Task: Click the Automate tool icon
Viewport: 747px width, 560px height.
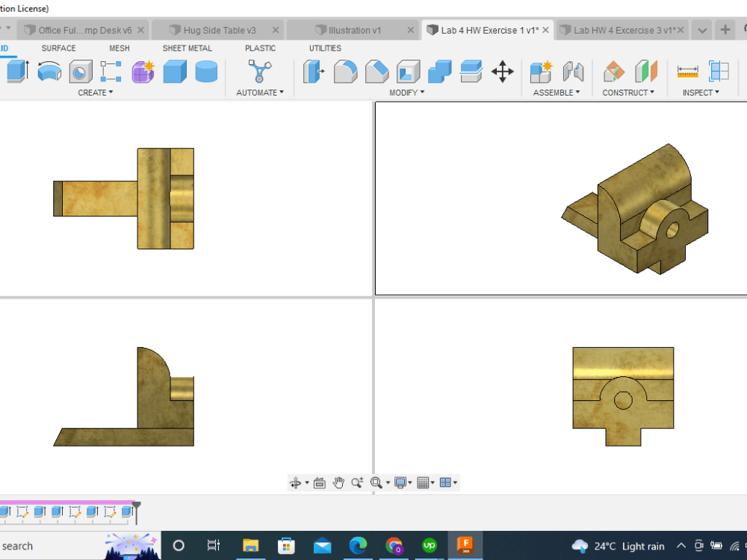Action: [x=260, y=72]
